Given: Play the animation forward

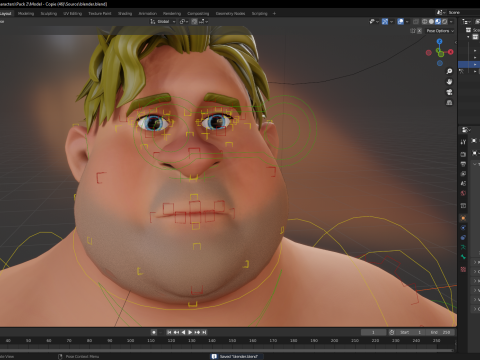Looking at the screenshot, I should pos(190,332).
